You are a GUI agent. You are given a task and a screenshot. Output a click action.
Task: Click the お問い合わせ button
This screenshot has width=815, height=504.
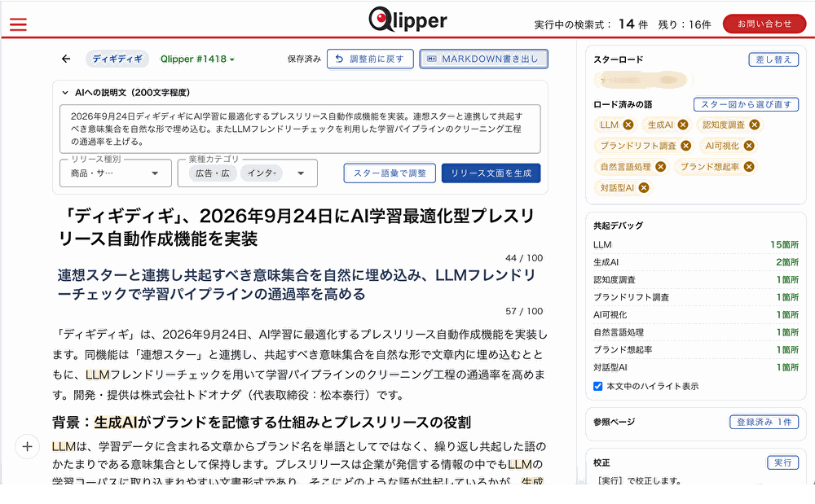[x=764, y=24]
